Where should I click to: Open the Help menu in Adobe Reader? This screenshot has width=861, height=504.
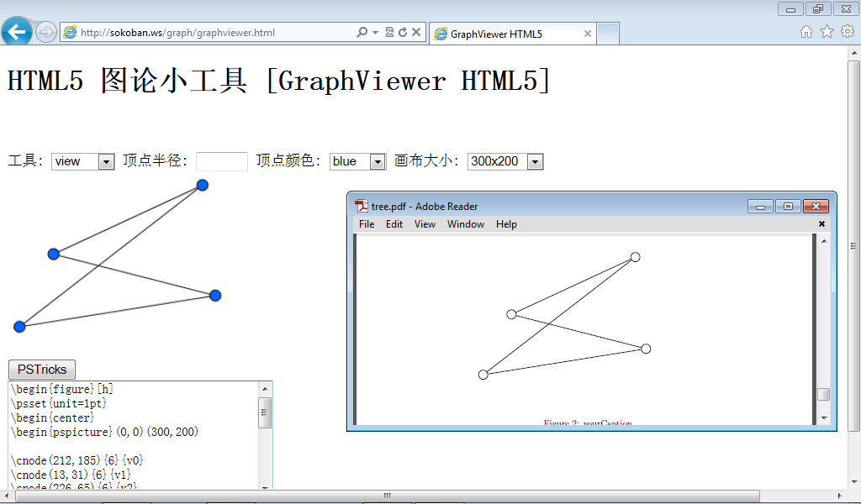[506, 224]
